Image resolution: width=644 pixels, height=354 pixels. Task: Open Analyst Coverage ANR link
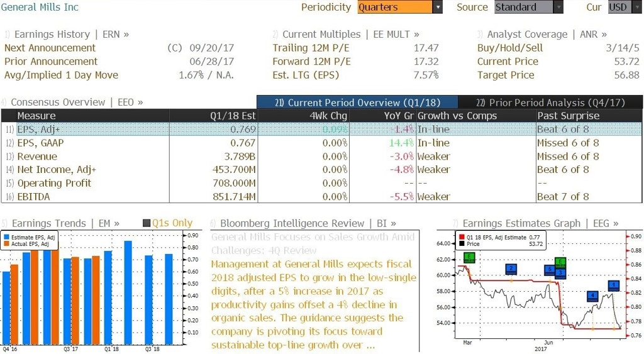click(x=547, y=34)
